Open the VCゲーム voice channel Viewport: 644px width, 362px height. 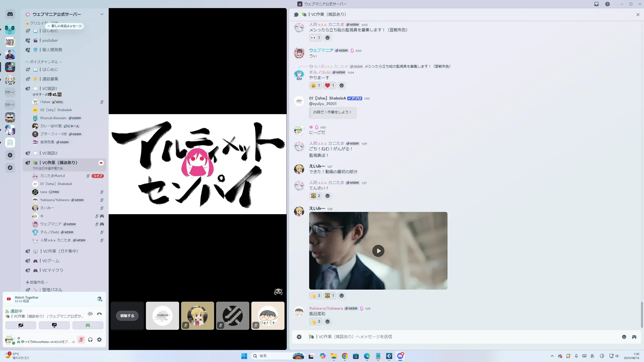(51, 261)
